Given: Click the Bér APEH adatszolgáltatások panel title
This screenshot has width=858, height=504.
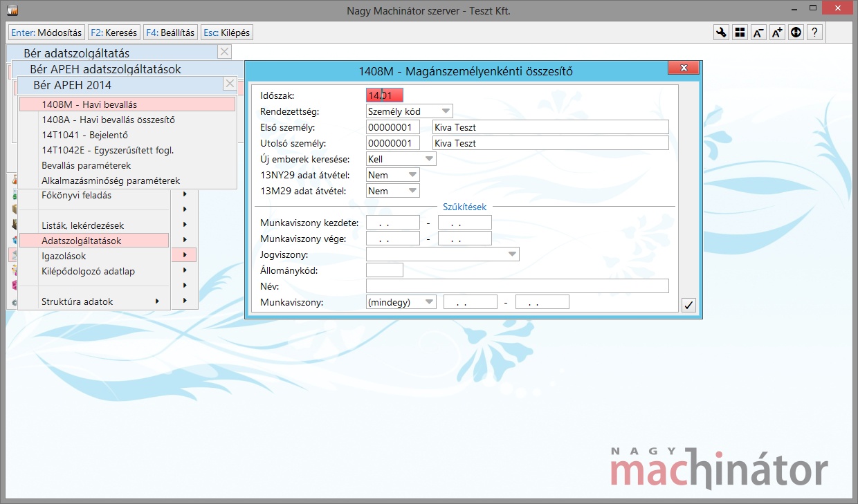Looking at the screenshot, I should [105, 69].
